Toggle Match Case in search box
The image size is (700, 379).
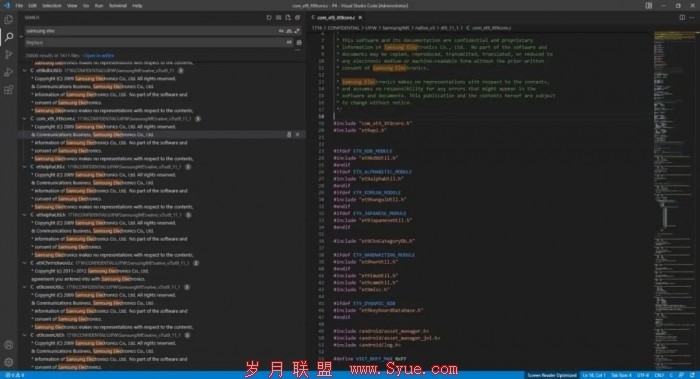click(x=281, y=31)
